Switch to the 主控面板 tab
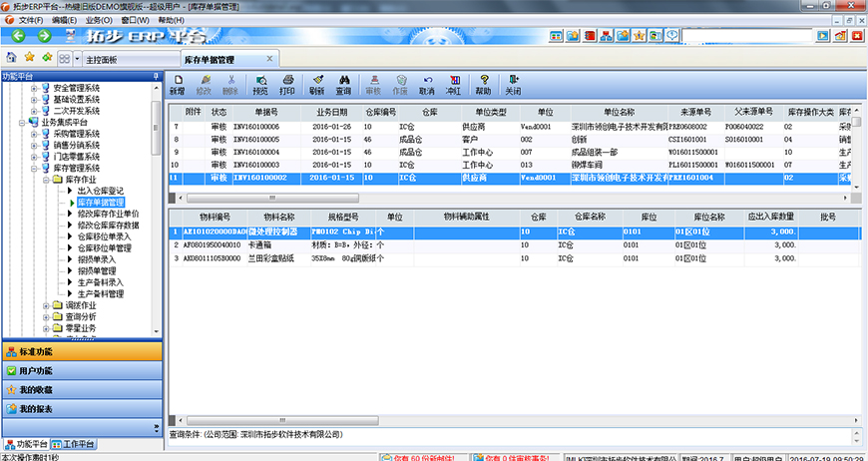 101,59
